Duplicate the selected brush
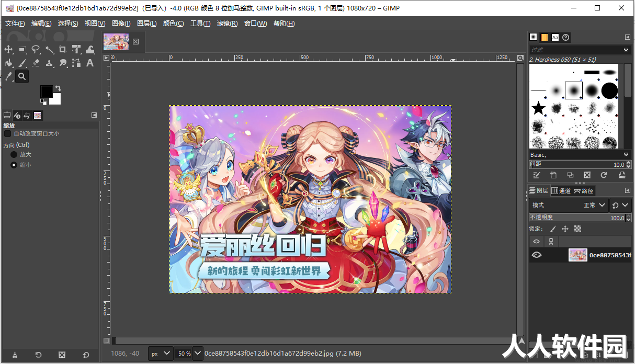 pos(570,175)
